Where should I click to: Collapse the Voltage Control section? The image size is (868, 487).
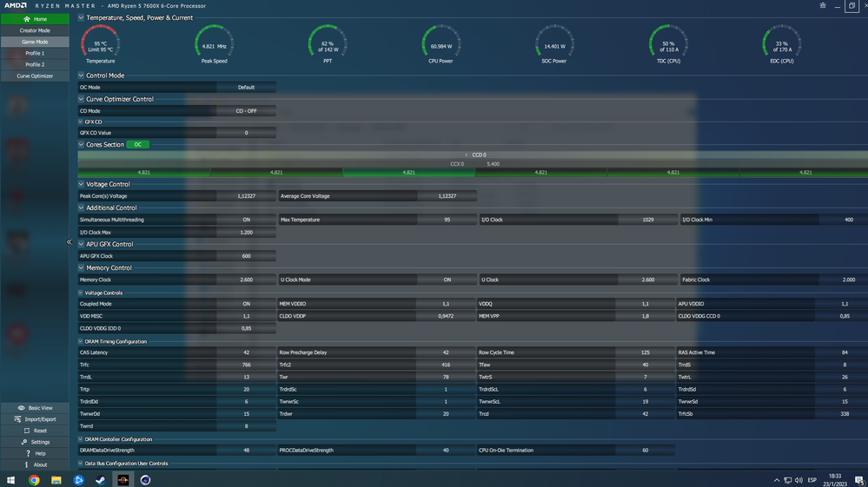[81, 184]
